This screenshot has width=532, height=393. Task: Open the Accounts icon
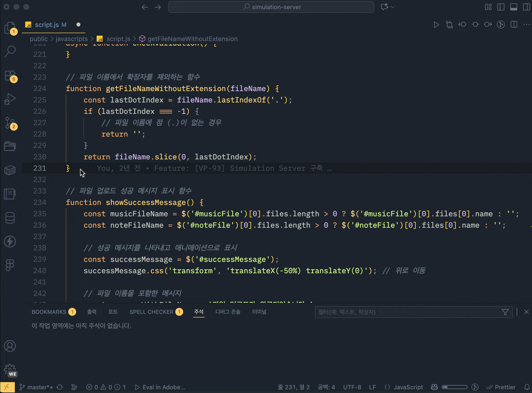[x=10, y=346]
